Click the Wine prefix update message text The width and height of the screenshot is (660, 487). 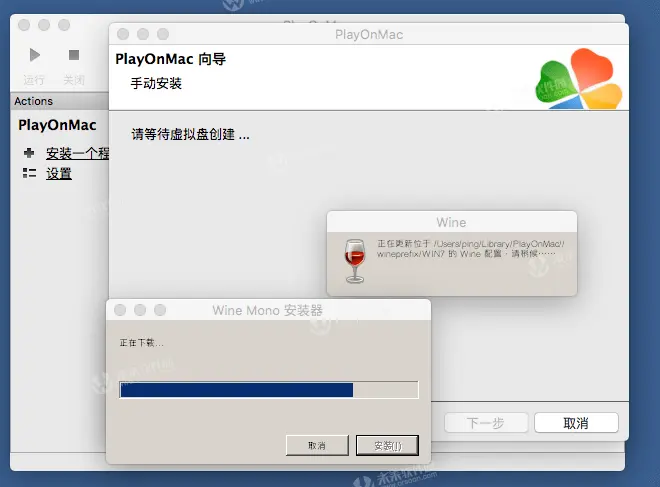471,249
